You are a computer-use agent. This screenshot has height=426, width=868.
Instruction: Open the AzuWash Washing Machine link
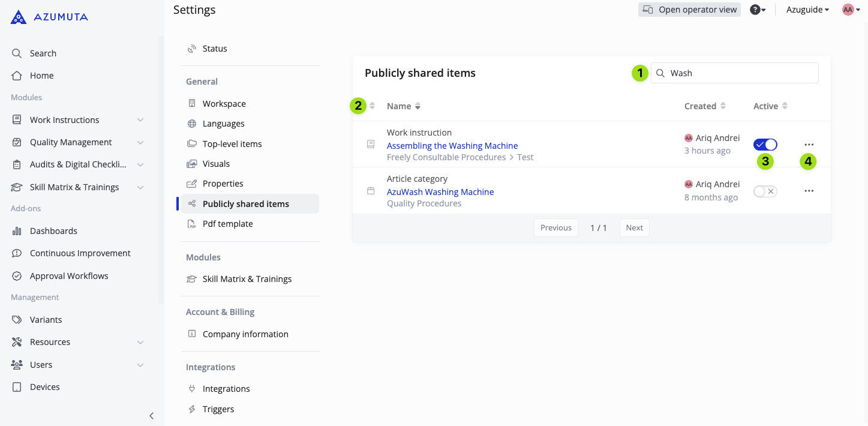pos(440,191)
